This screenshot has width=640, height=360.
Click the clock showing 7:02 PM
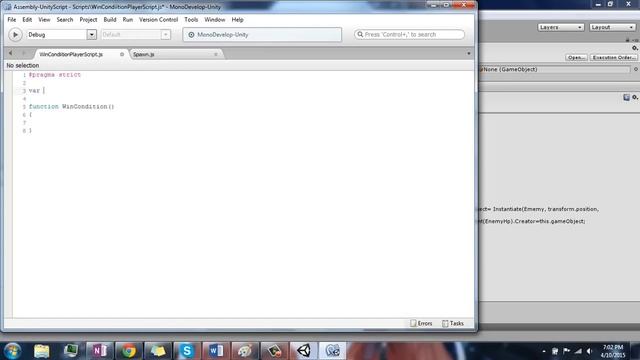[613, 351]
